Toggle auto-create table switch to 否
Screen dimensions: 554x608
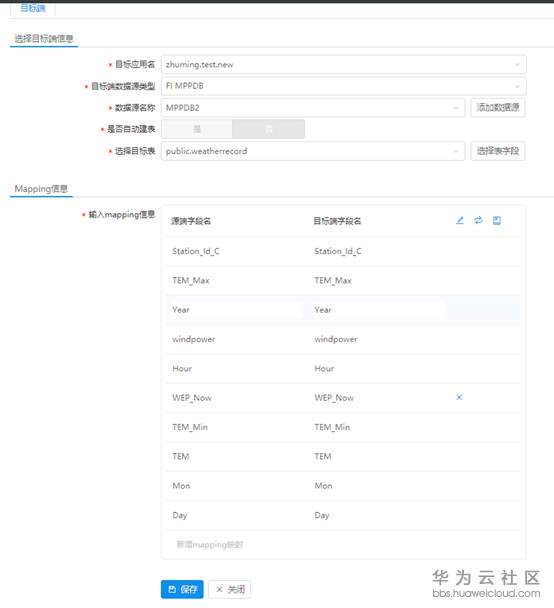[x=268, y=129]
